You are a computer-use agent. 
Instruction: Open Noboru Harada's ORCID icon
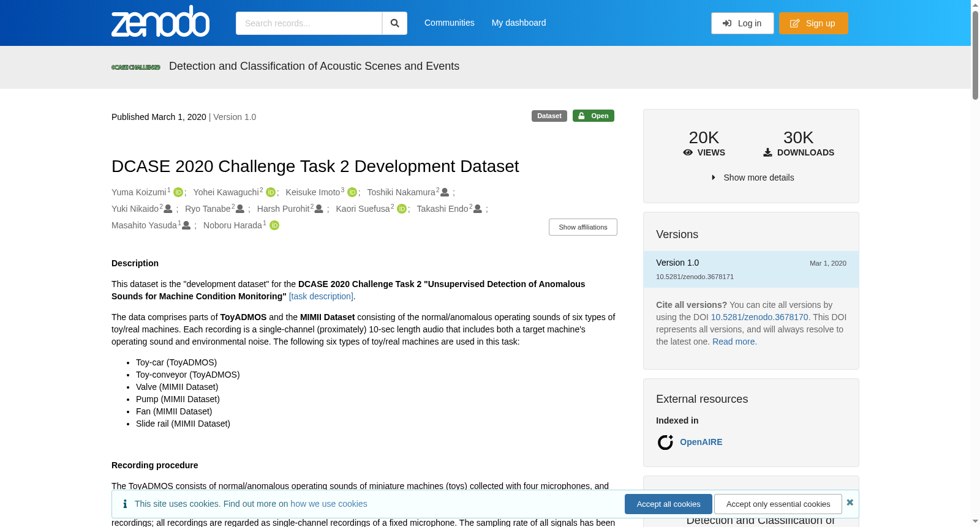[x=274, y=225]
